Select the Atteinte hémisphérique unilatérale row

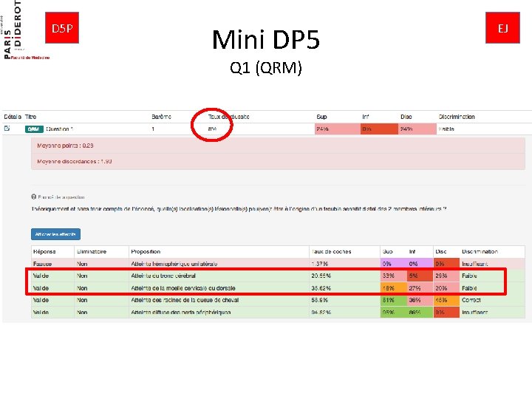point(278,264)
